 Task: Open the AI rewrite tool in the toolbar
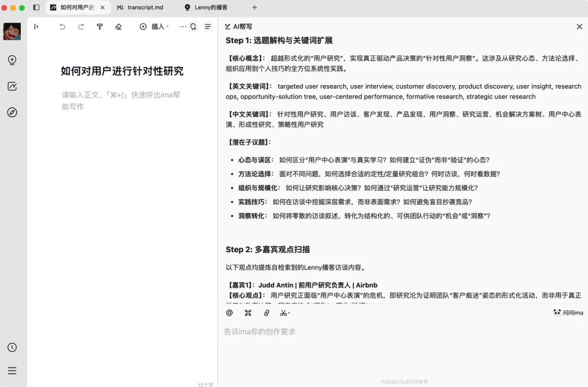(x=193, y=26)
